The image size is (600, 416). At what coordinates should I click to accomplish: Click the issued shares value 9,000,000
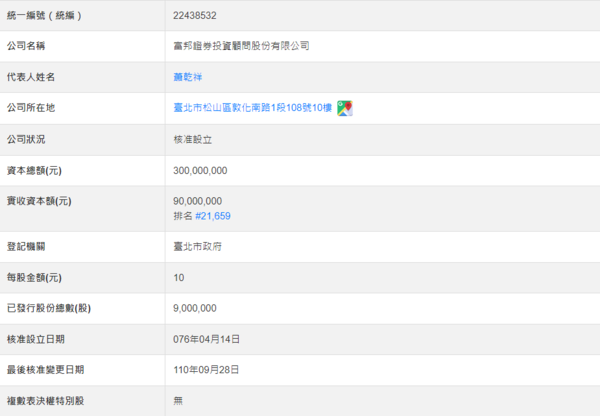point(194,308)
